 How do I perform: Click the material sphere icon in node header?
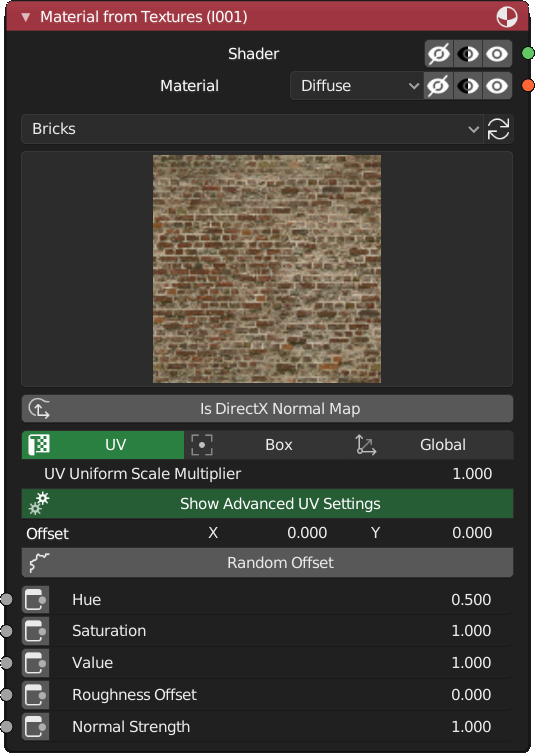click(507, 17)
